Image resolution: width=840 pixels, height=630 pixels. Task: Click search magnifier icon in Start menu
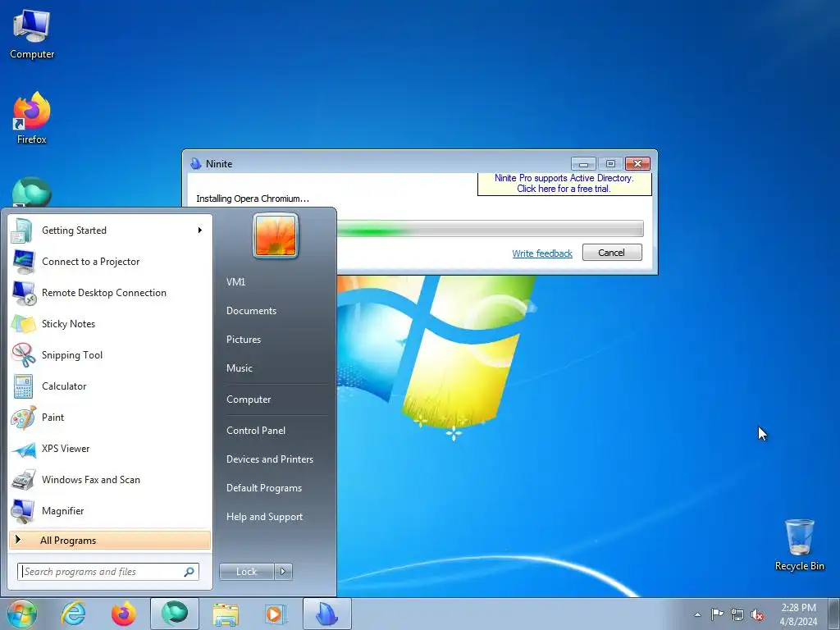point(189,572)
